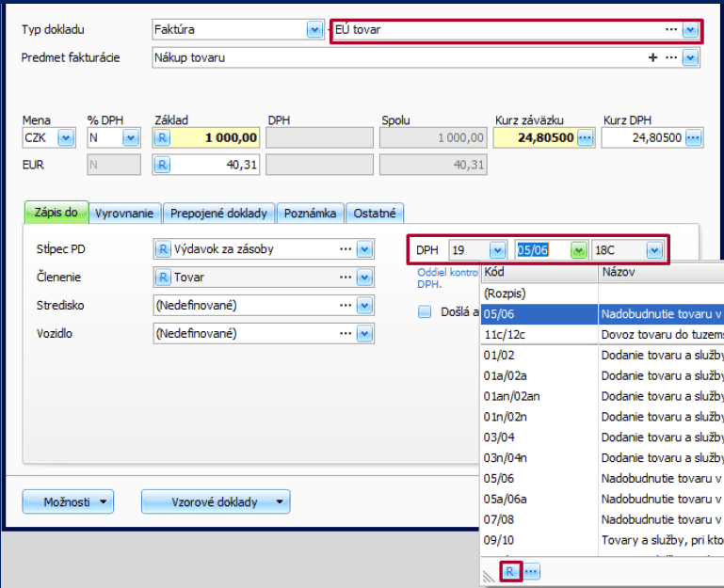Expand the Nákup tovaru dropdown arrow

[x=690, y=58]
